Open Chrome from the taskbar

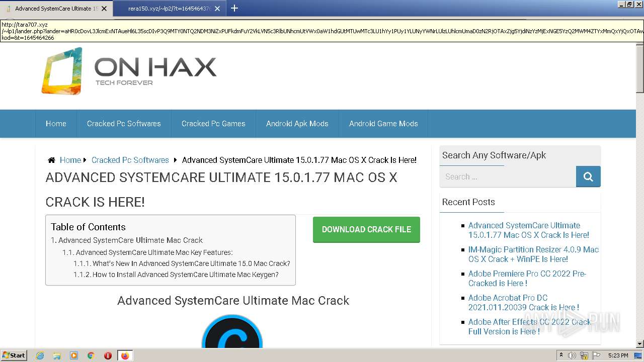(x=91, y=355)
